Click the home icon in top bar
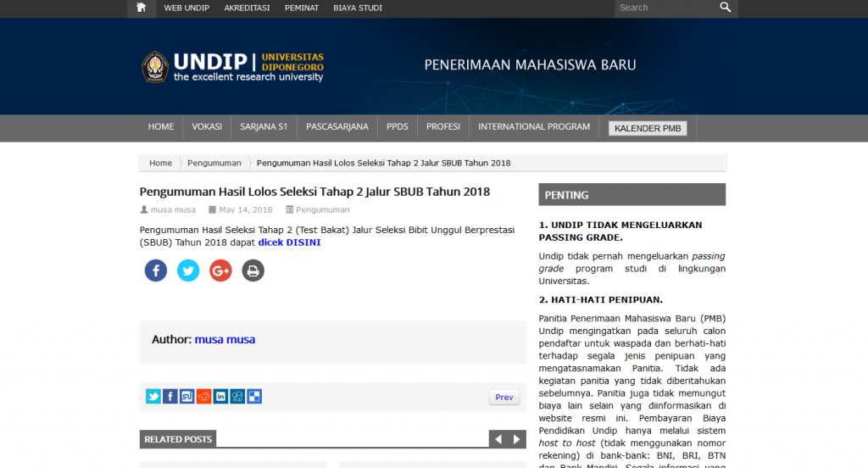868x468 pixels. point(141,8)
